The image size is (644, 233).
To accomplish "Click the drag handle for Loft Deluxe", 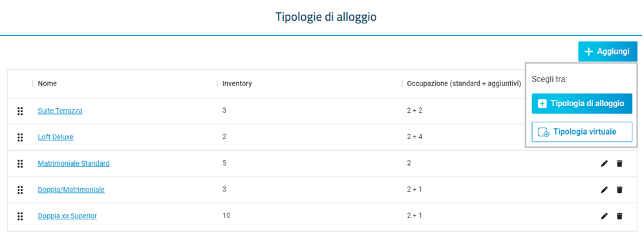I will [x=19, y=137].
